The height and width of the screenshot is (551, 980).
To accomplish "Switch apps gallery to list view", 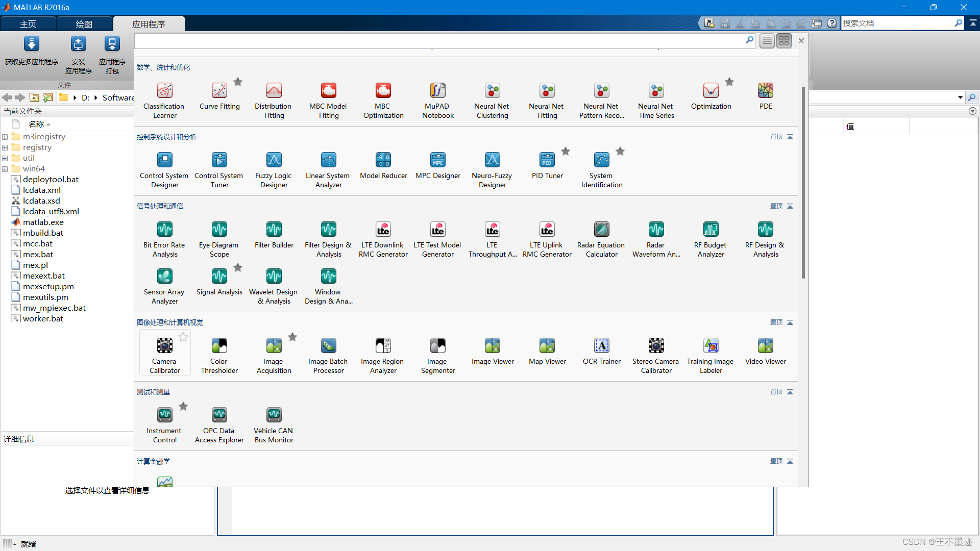I will pyautogui.click(x=767, y=41).
